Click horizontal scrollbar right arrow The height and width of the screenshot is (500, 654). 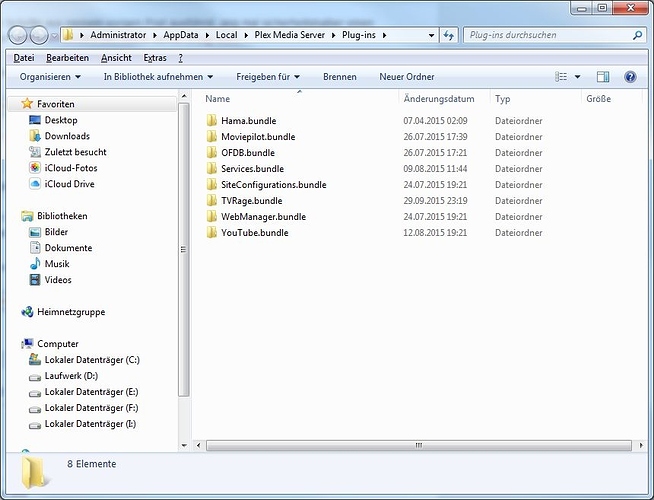[641, 445]
